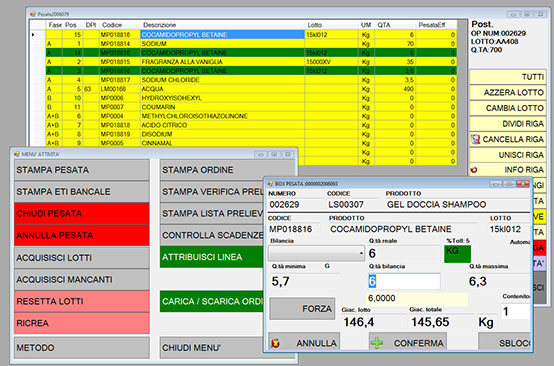The height and width of the screenshot is (366, 554).
Task: Select the HYDROXYISOHEXYL row
Action: (x=251, y=98)
